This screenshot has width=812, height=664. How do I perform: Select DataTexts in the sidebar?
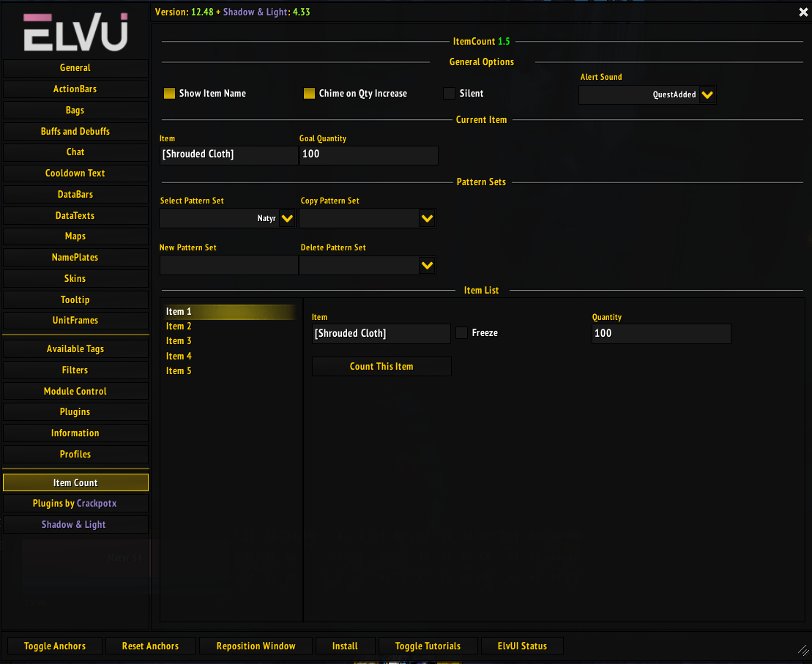click(x=75, y=216)
